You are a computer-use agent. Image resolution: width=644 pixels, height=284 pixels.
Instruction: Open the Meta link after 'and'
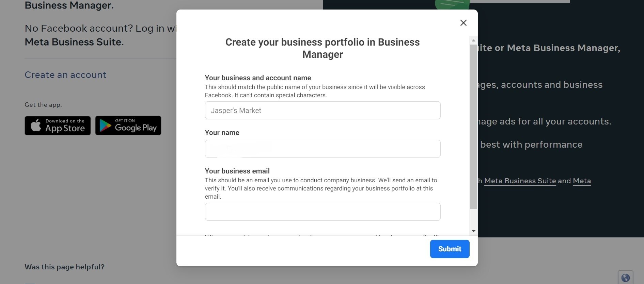[x=582, y=181]
